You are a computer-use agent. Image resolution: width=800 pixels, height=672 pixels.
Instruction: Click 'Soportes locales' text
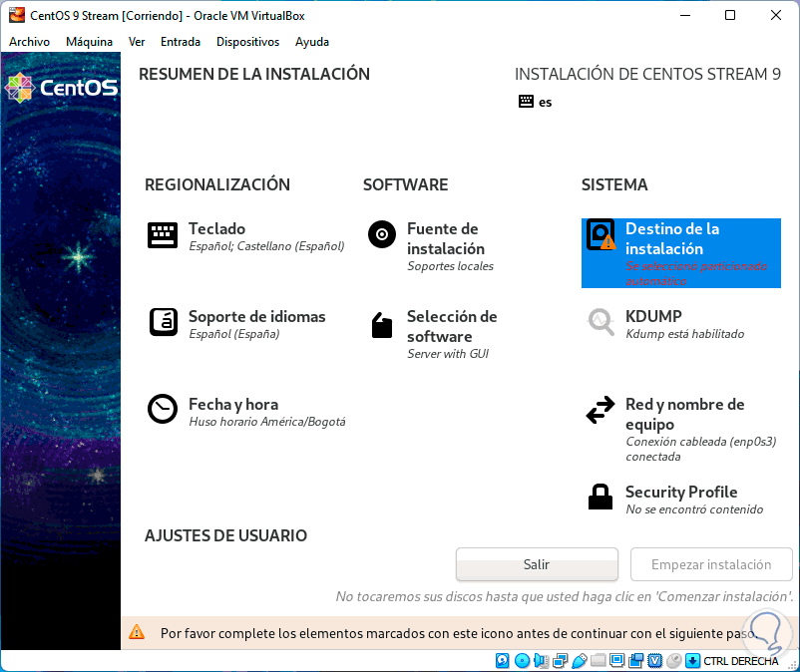[x=450, y=266]
